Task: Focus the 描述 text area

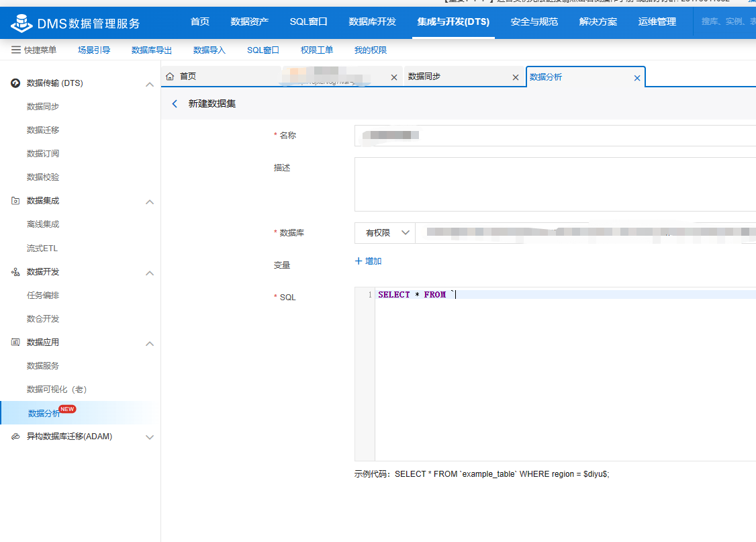Action: (555, 184)
